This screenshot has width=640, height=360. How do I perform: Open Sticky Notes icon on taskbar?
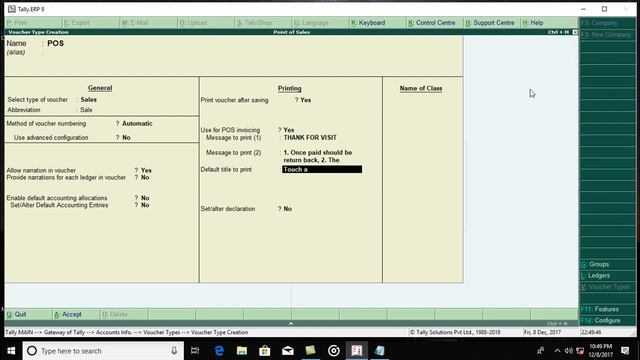(311, 351)
